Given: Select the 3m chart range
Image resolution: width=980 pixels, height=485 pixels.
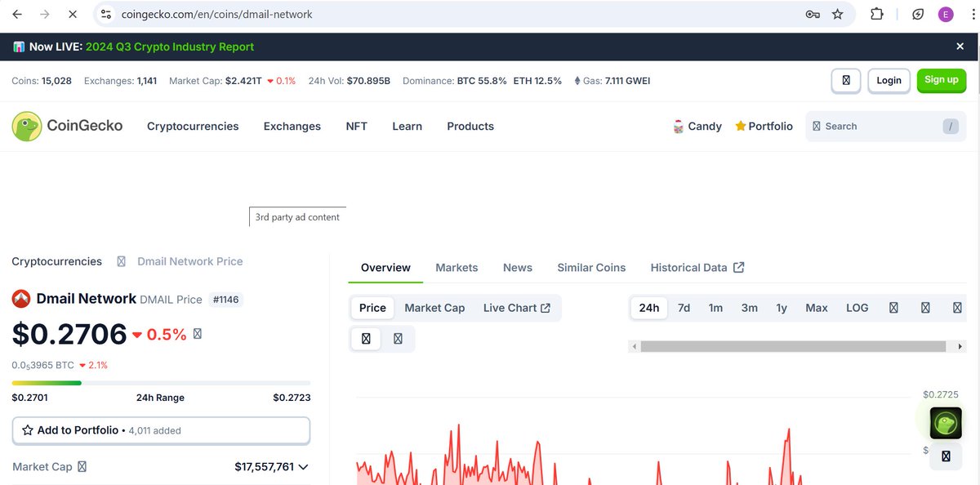Looking at the screenshot, I should click(x=749, y=308).
